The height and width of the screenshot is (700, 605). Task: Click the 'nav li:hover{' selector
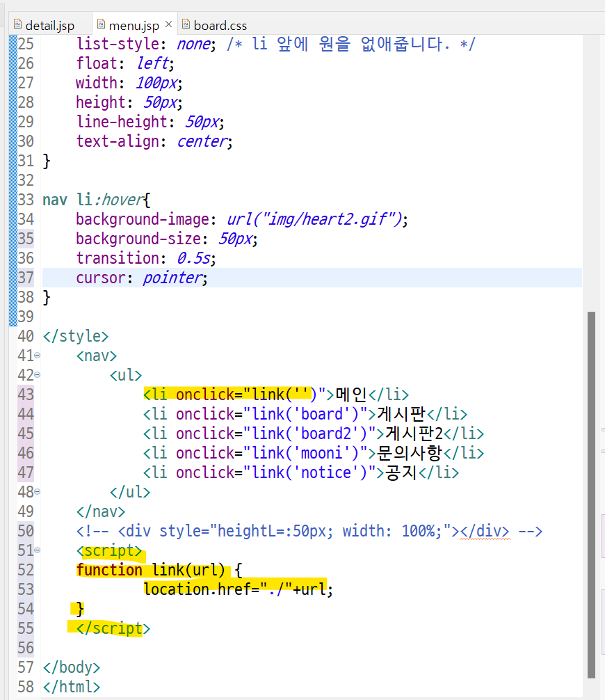[97, 200]
